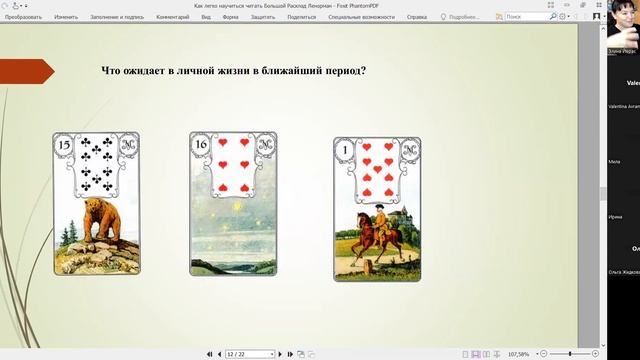Open the Вид ribbon tab
The width and height of the screenshot is (640, 360).
[206, 17]
